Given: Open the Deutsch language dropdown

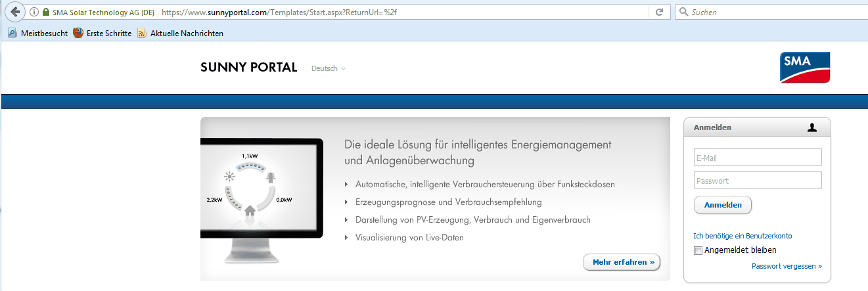Looking at the screenshot, I should tap(329, 68).
